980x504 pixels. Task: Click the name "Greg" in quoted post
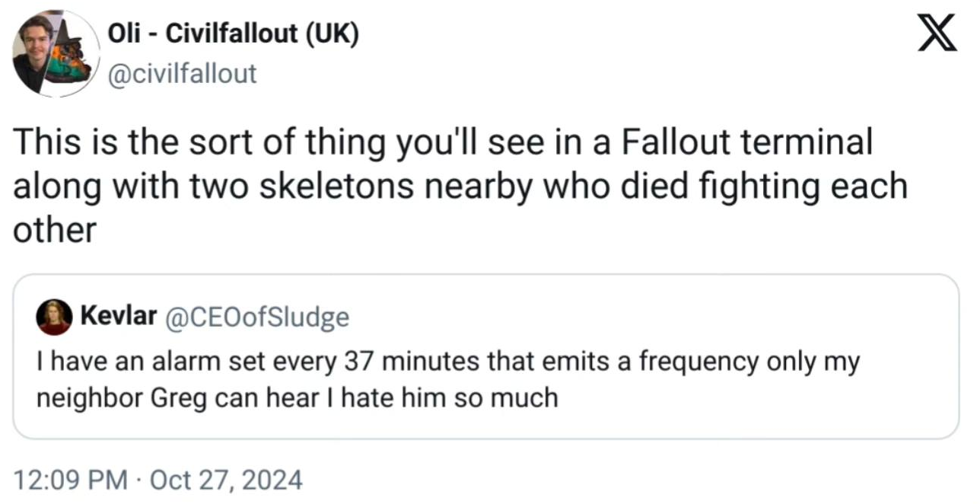click(x=178, y=397)
